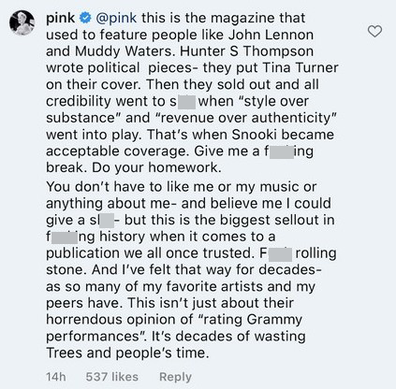Screen dimensions: 396x389
Task: Open the bold pink username
Action: coord(60,18)
